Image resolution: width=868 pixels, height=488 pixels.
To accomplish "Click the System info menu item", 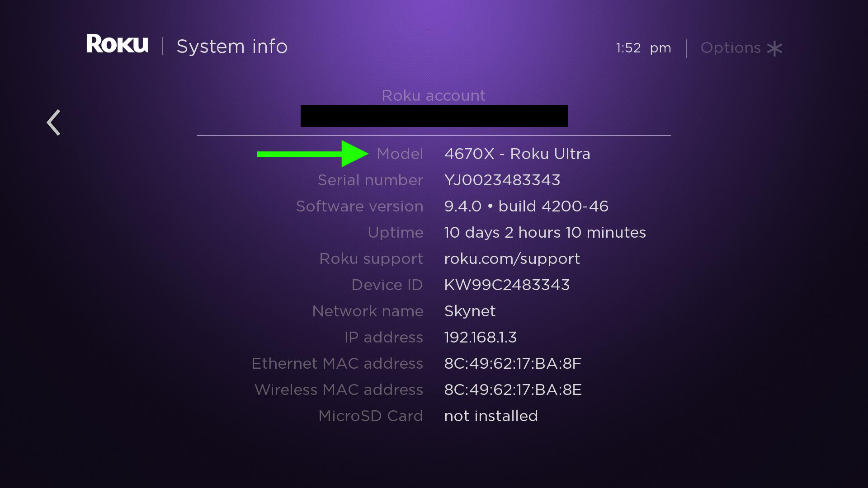I will tap(232, 46).
